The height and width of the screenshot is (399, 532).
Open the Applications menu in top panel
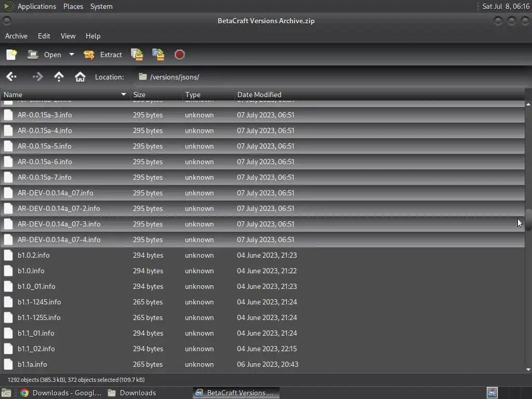click(37, 6)
